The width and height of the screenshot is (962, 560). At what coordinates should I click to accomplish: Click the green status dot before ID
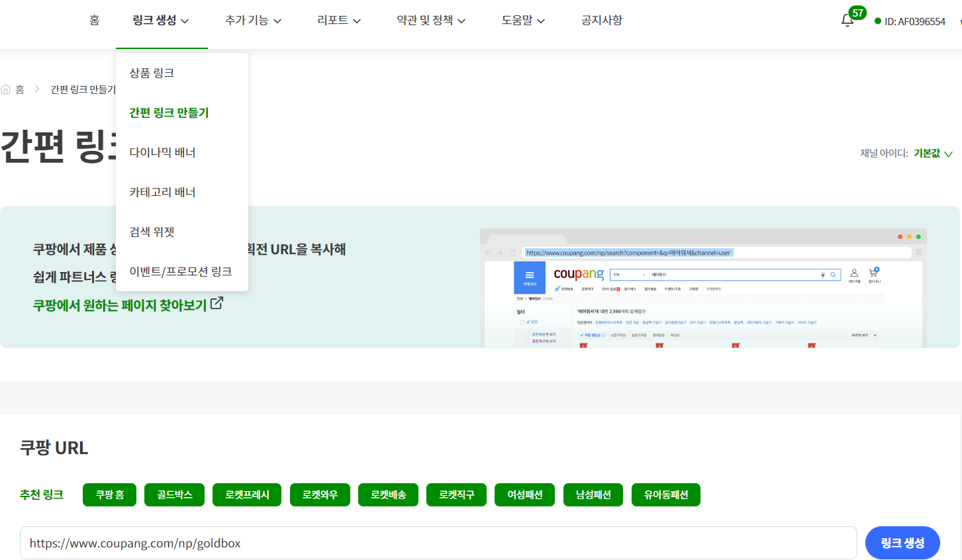pos(878,21)
